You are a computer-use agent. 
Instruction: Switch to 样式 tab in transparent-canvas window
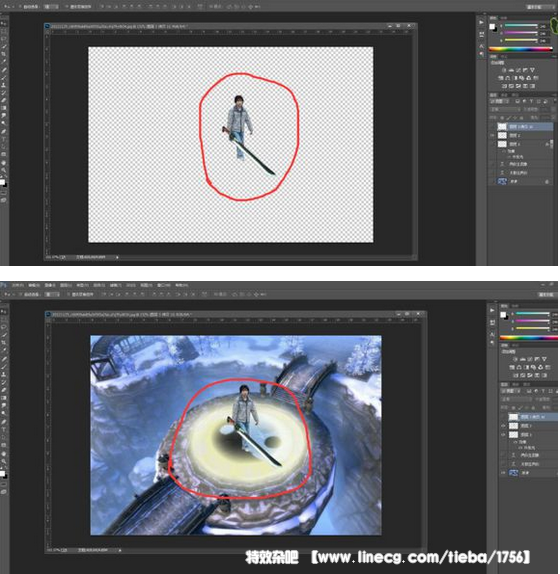click(x=504, y=57)
